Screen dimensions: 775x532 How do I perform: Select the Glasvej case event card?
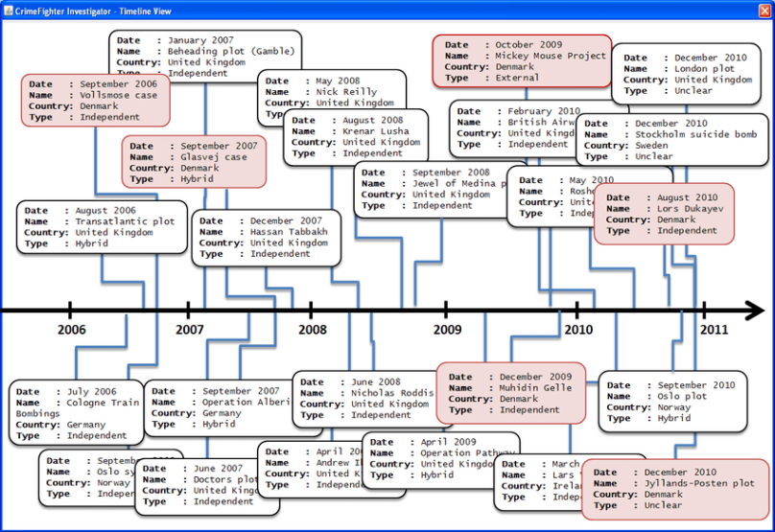[x=194, y=162]
